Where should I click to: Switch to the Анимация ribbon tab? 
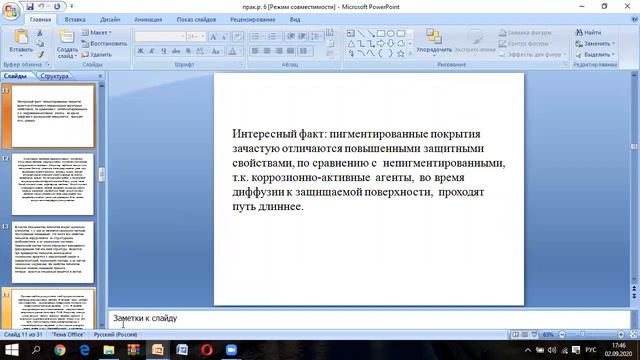[x=148, y=19]
